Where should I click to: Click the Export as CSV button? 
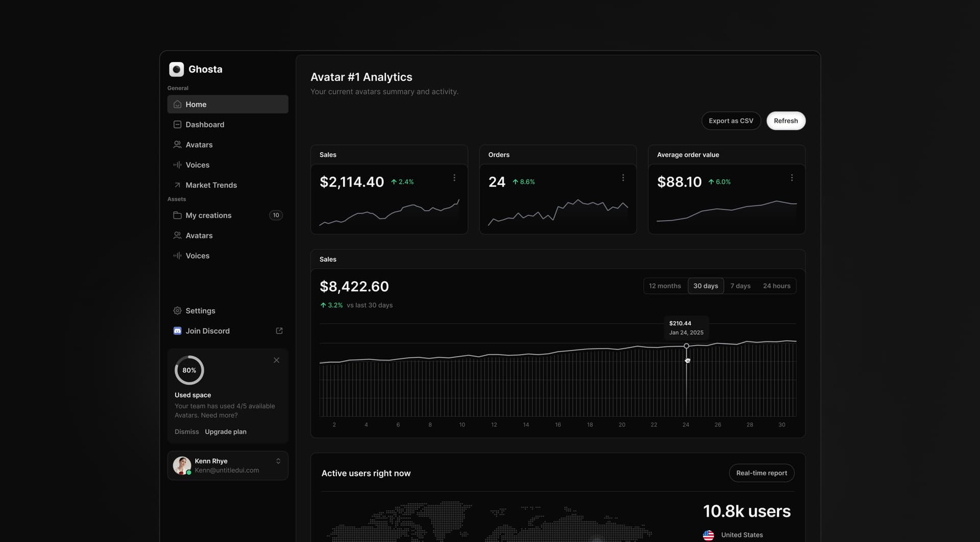tap(730, 121)
